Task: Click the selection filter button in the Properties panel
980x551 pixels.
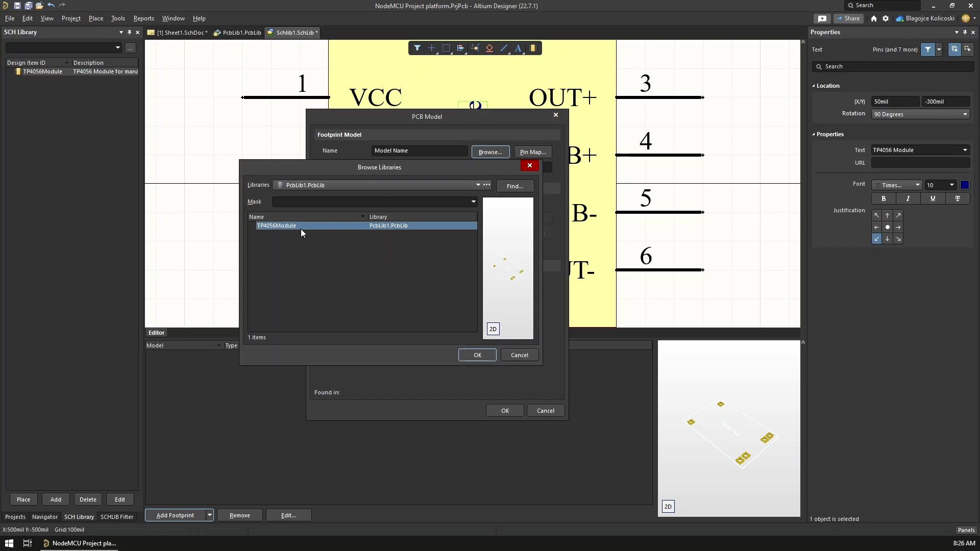Action: (927, 49)
